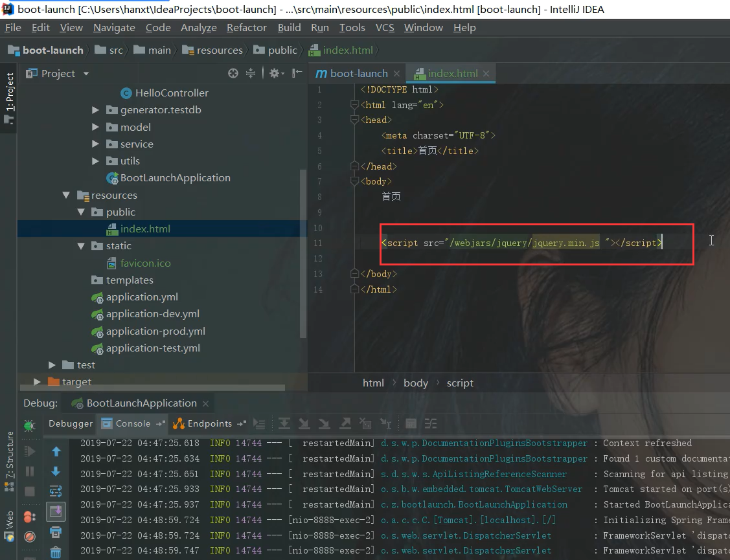Stop the BootLaunchApplication process

29,491
